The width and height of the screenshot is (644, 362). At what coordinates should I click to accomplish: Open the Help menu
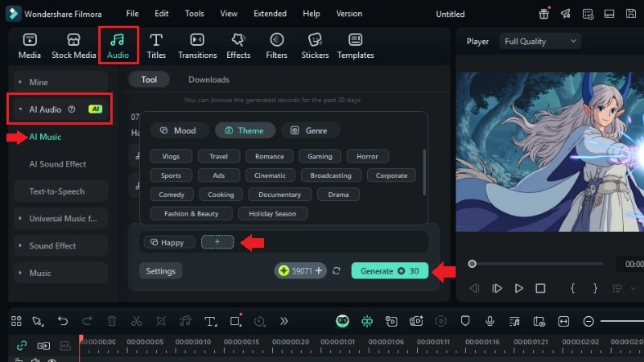point(312,14)
